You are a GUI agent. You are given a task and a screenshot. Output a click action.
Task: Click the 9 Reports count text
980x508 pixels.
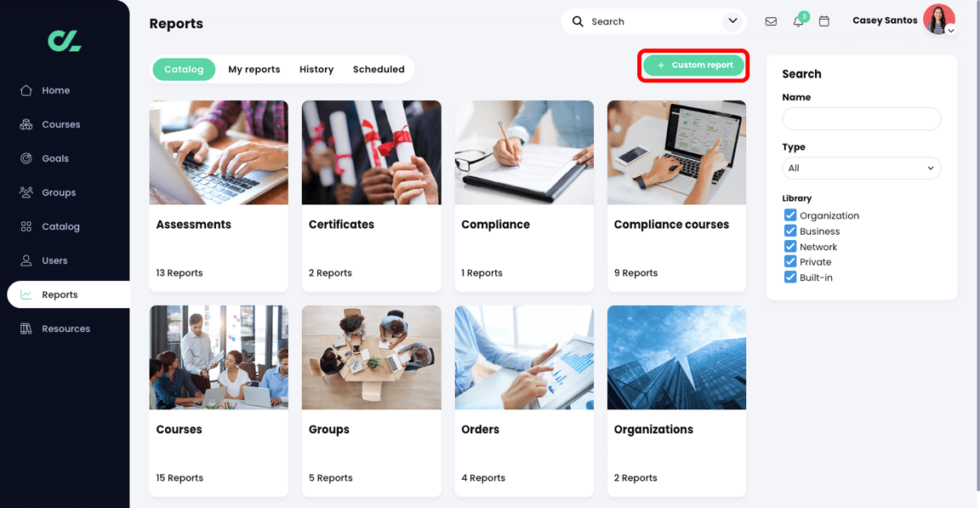635,273
